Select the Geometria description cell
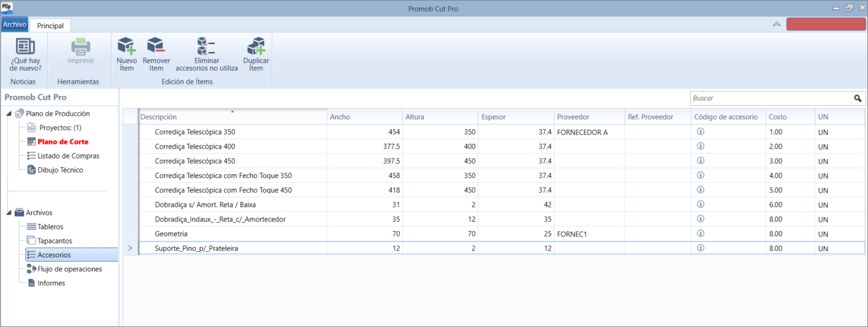The height and width of the screenshot is (327, 868). [x=232, y=234]
